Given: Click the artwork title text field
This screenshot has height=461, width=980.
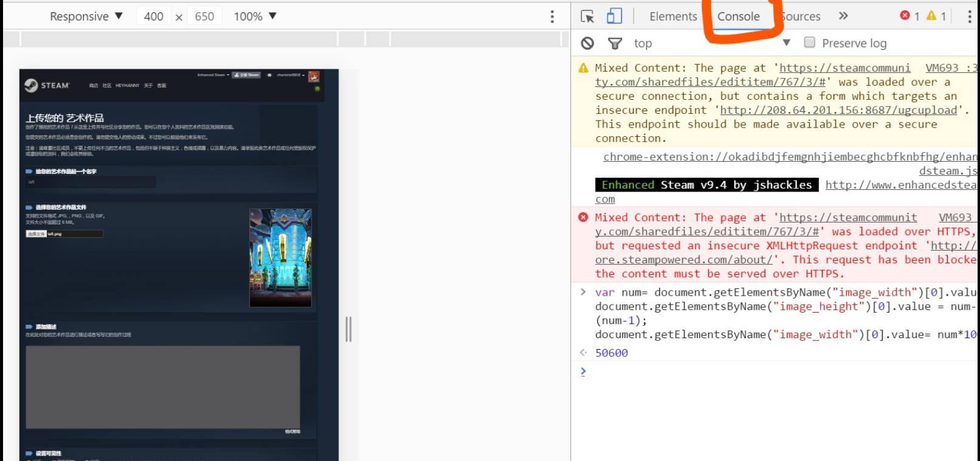Looking at the screenshot, I should pos(91,182).
